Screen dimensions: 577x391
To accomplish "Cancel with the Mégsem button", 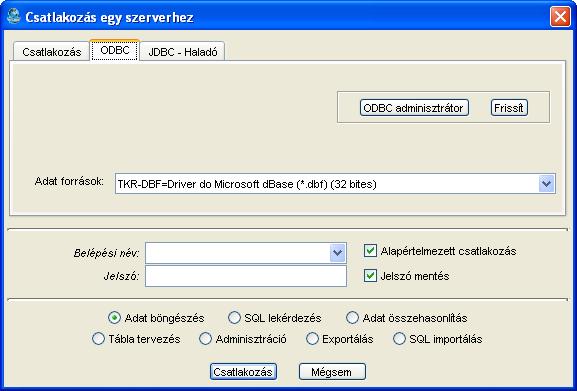I will (x=332, y=372).
